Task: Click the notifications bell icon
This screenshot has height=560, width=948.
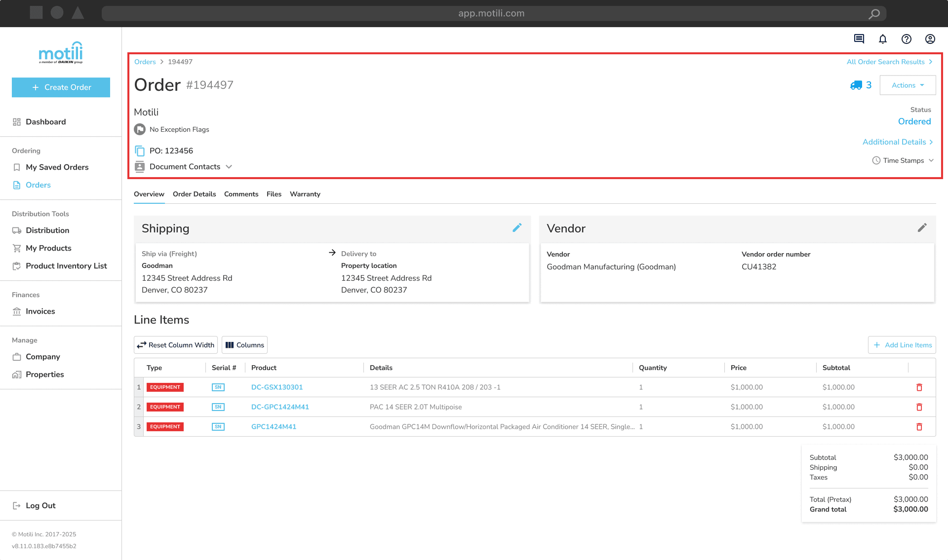Action: pos(883,39)
